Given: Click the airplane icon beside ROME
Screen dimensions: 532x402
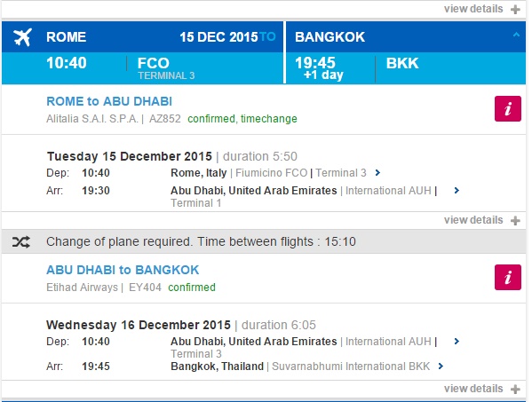Looking at the screenshot, I should (23, 37).
